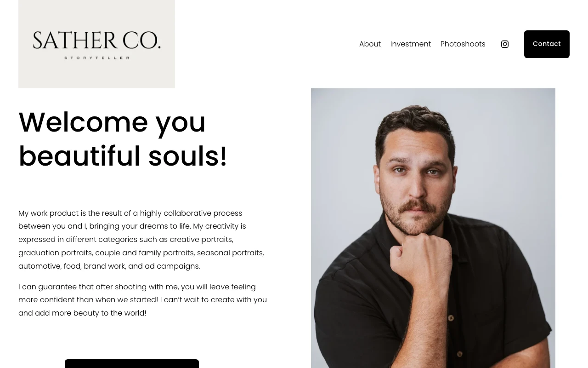588x368 pixels.
Task: Click the black button below the paragraphs
Action: pos(132,364)
